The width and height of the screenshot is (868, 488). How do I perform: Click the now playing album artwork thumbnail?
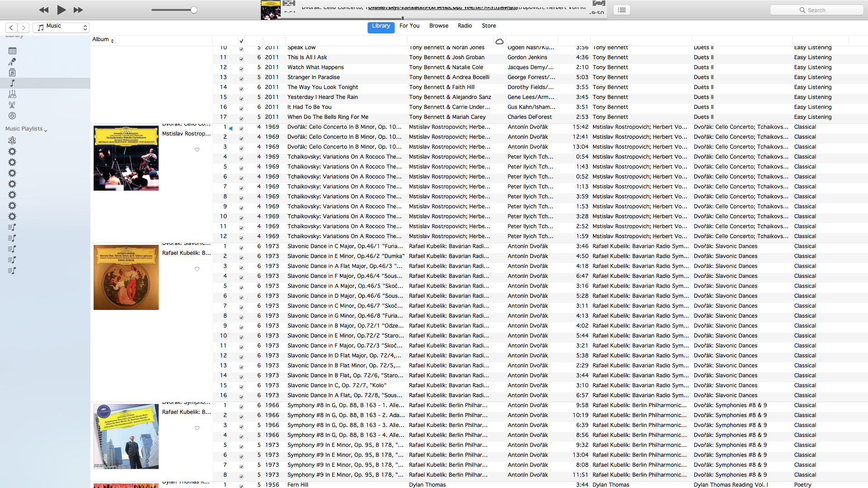click(271, 10)
